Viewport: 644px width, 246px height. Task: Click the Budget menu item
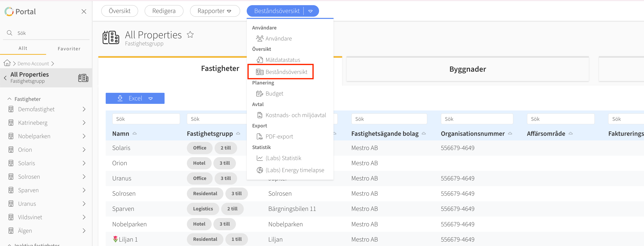[x=274, y=94]
